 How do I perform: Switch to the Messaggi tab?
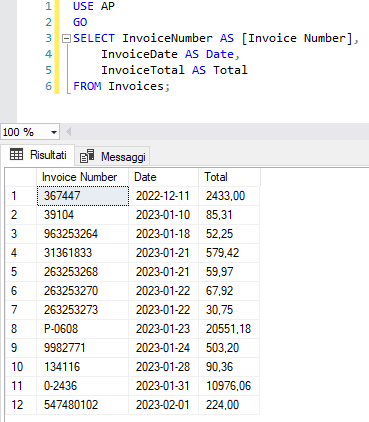point(113,156)
